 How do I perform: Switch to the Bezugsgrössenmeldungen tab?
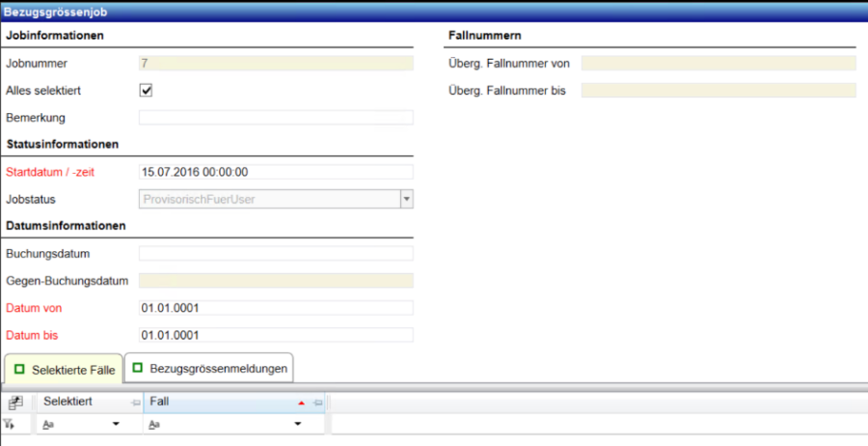pos(209,368)
